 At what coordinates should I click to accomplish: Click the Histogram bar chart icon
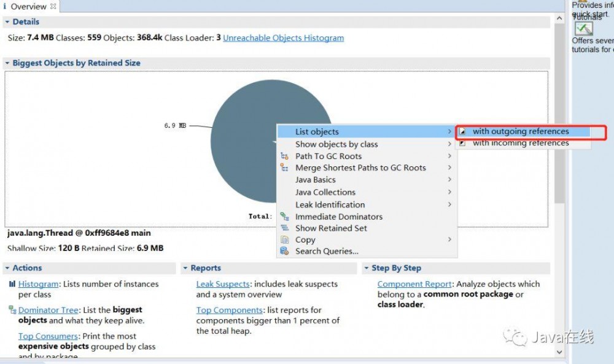click(12, 284)
